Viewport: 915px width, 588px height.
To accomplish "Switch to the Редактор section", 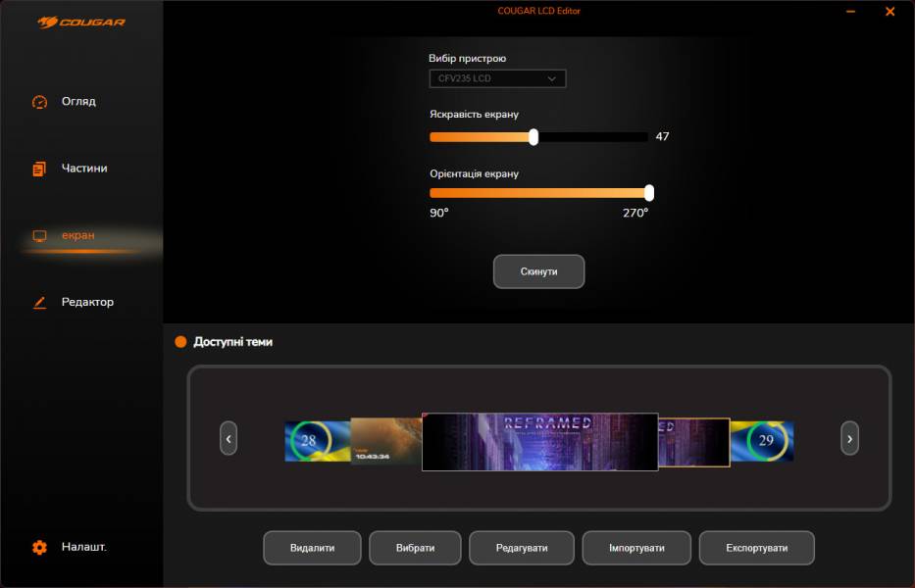I will pos(87,303).
